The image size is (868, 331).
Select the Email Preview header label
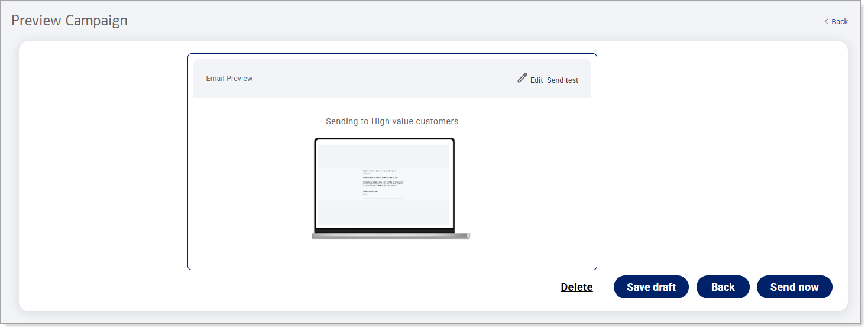tap(229, 79)
